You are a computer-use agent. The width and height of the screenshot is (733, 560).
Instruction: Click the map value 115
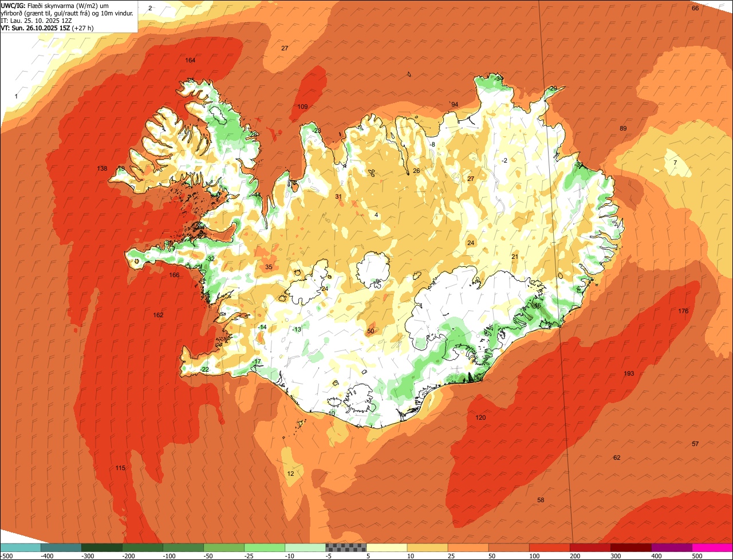point(120,468)
